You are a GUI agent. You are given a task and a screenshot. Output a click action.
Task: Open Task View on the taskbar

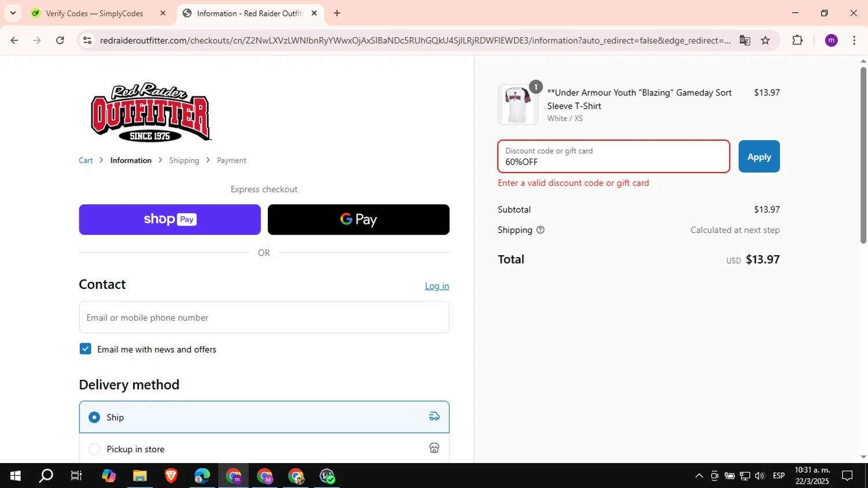[x=76, y=476]
